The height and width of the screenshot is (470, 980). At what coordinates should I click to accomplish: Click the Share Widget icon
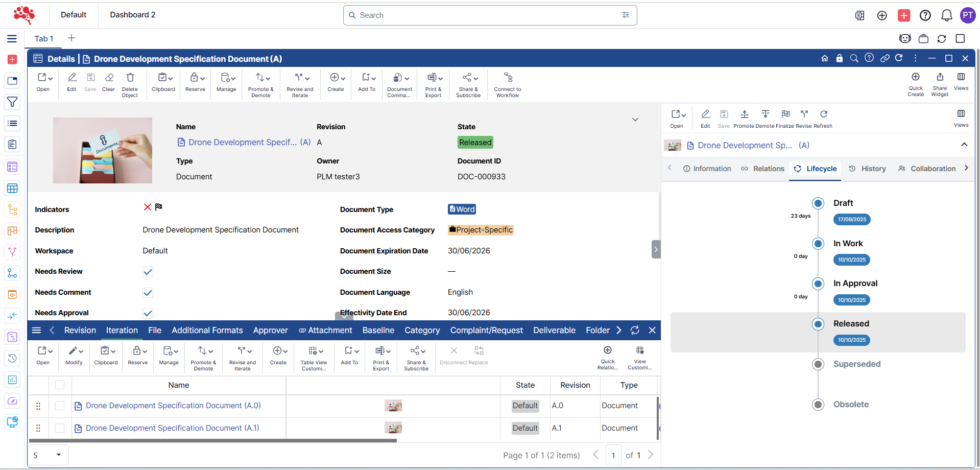(940, 77)
